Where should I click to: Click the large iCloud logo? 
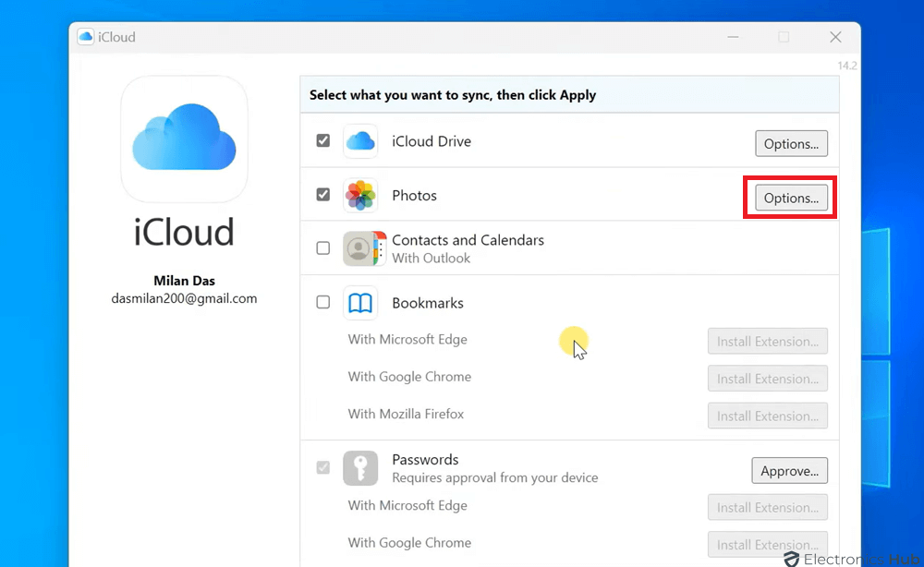(x=184, y=139)
